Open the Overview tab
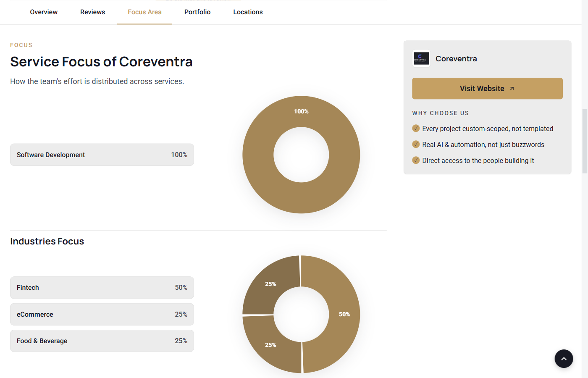 [44, 12]
